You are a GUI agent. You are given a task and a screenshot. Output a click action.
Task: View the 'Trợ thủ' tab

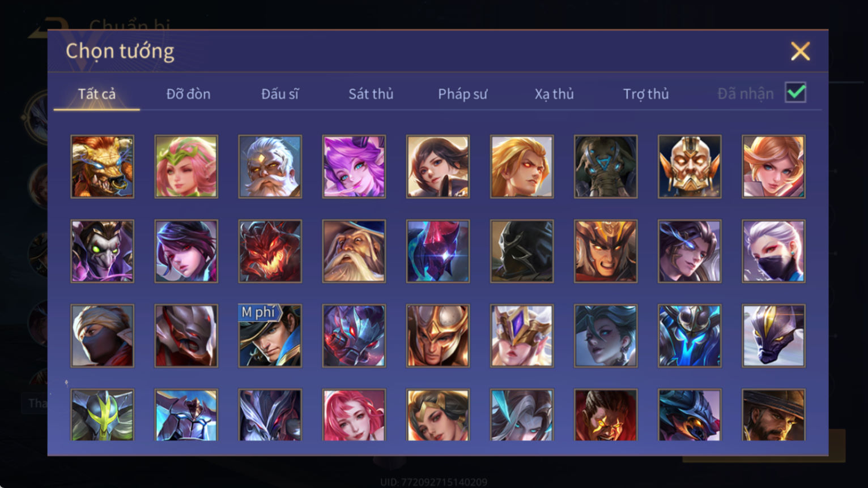coord(646,94)
